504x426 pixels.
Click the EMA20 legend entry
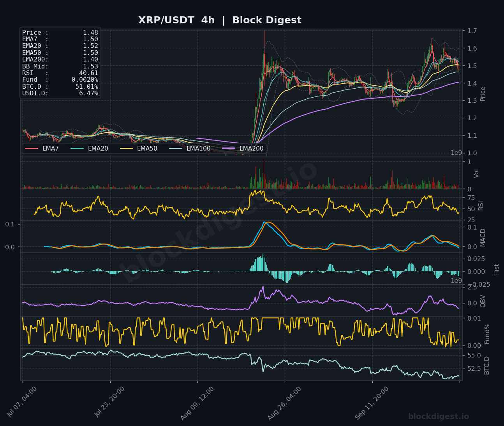(89, 148)
